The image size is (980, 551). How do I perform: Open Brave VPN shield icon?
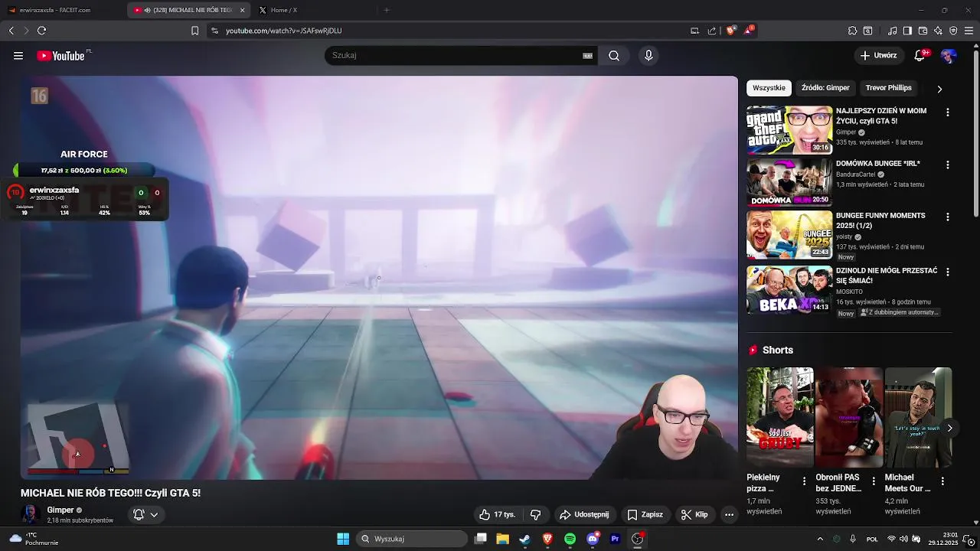point(953,31)
